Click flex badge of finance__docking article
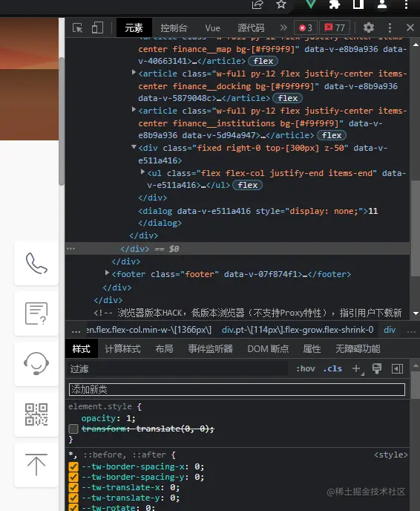The image size is (420, 511). pos(287,98)
